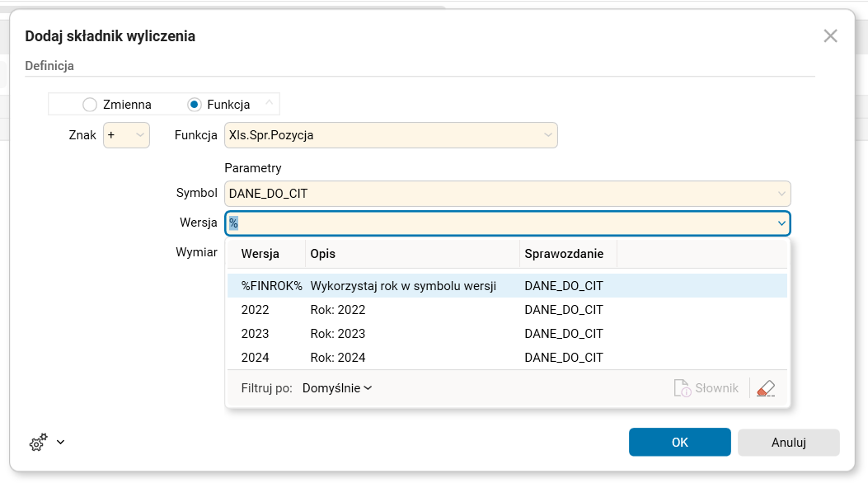
Task: Select the Zmienna radio button
Action: tap(90, 105)
